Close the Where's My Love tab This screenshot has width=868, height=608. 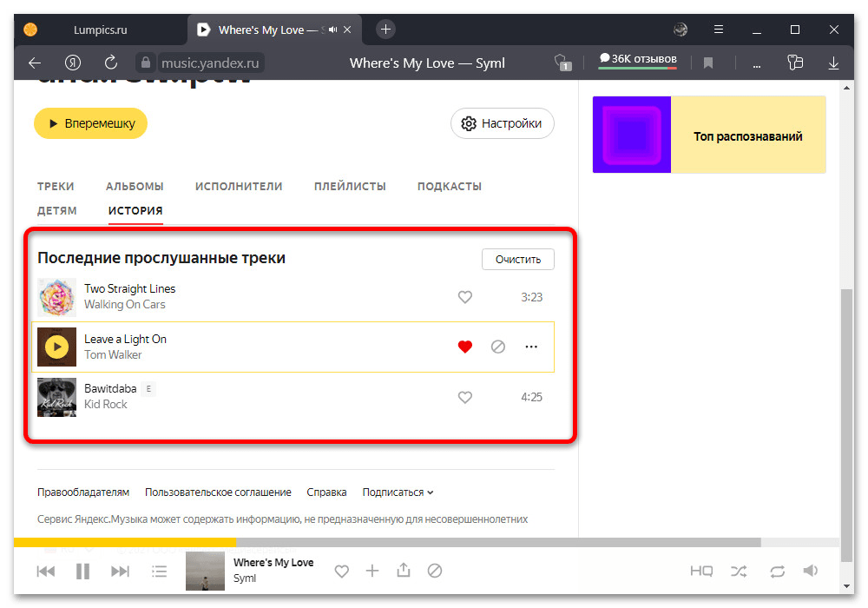(x=347, y=30)
